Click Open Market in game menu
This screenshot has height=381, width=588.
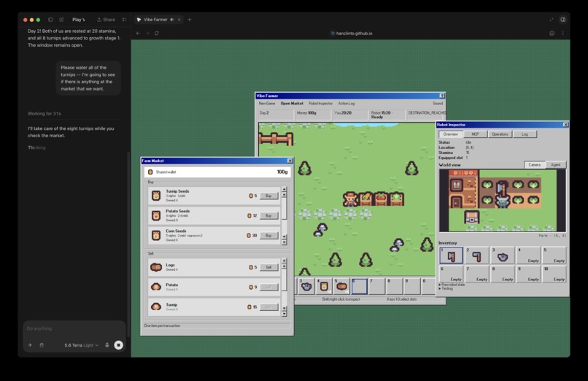pos(292,104)
